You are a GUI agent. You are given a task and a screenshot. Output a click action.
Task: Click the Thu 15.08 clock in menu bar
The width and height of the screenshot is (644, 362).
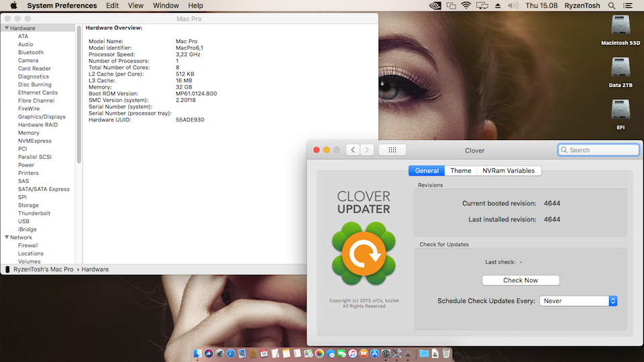coord(541,6)
